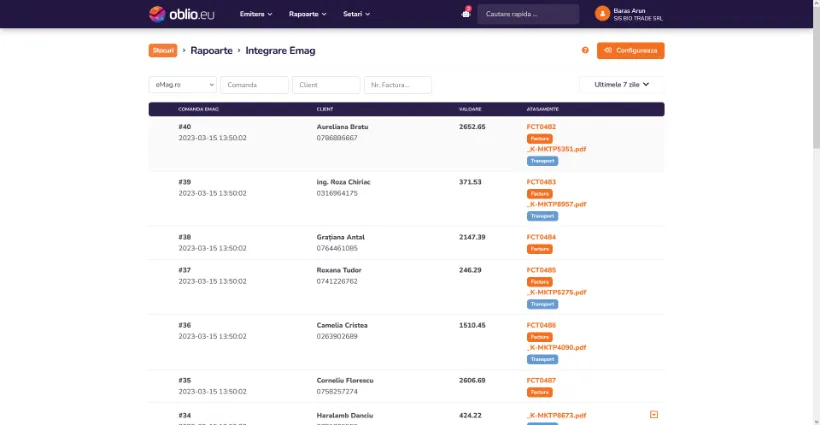This screenshot has height=425, width=820.
Task: Click the Configureaza button
Action: click(x=631, y=51)
